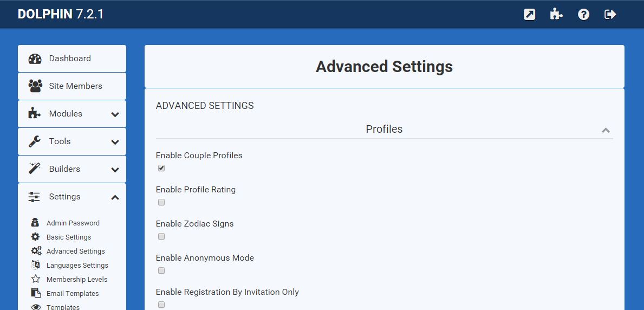
Task: Expand the Tools menu chevron
Action: pos(115,142)
